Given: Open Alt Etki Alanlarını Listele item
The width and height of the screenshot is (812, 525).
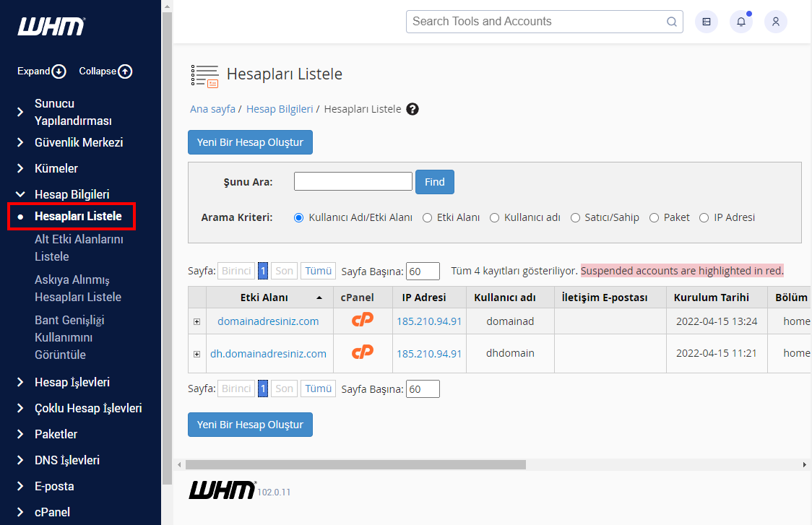Looking at the screenshot, I should tap(78, 248).
